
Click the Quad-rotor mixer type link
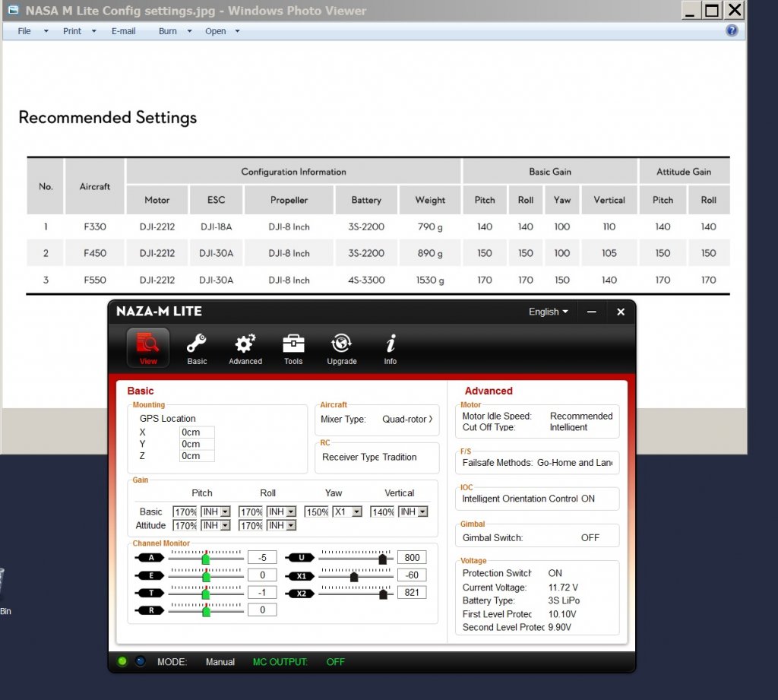[407, 419]
